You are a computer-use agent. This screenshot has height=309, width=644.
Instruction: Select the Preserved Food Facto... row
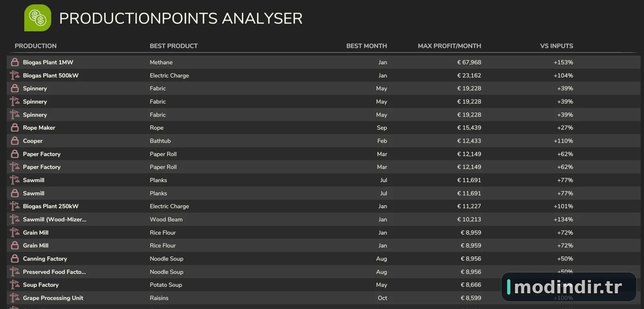[324, 272]
